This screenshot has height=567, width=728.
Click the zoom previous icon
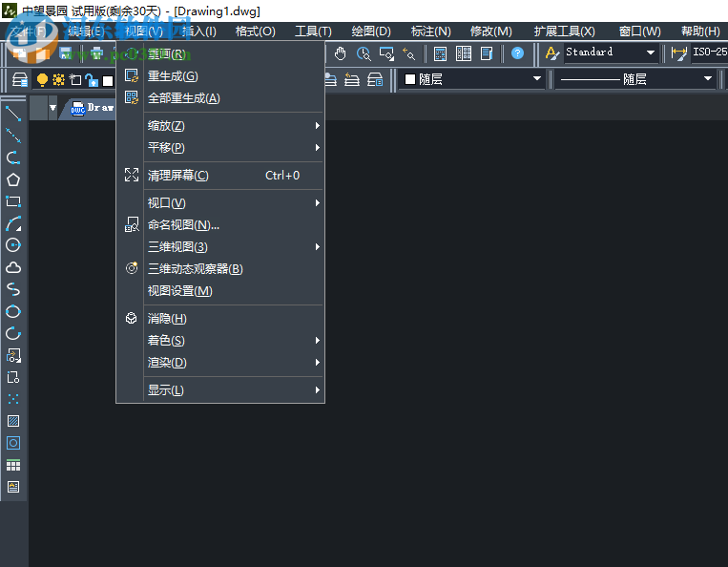tap(409, 53)
